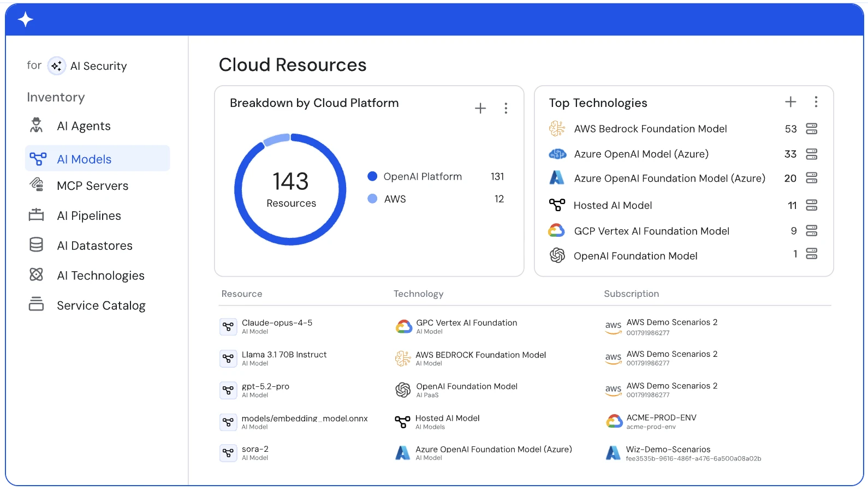Select Hosted AI Model in Top Technologies
The width and height of the screenshot is (868, 490).
(x=613, y=205)
